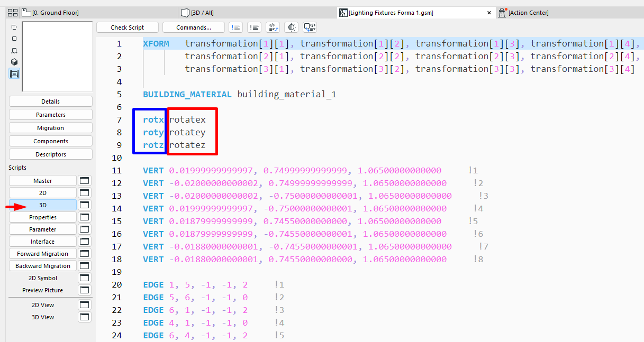Image resolution: width=644 pixels, height=342 pixels.
Task: Open Master script in separate window
Action: (84, 181)
